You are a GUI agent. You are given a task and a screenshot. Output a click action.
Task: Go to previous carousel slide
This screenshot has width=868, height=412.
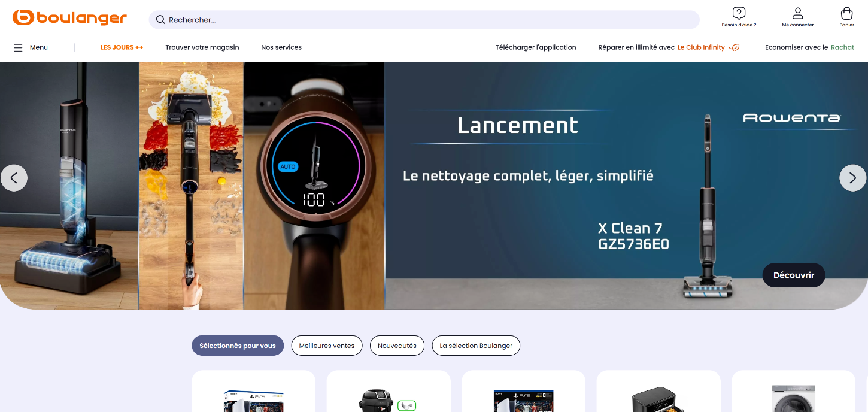click(x=14, y=178)
